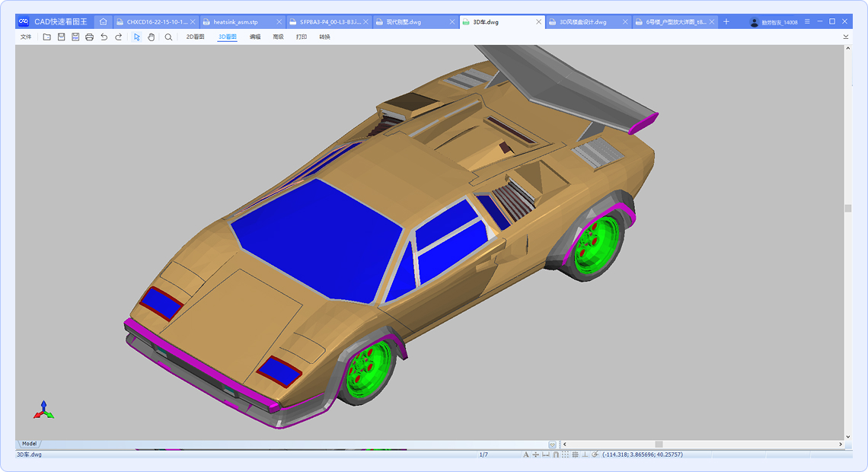Open the 转换 ribbon tab
Screen dimensions: 868x472
point(324,37)
